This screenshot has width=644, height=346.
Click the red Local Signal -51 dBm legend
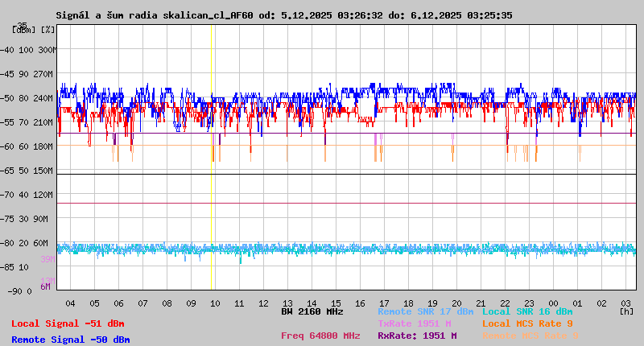tap(68, 323)
